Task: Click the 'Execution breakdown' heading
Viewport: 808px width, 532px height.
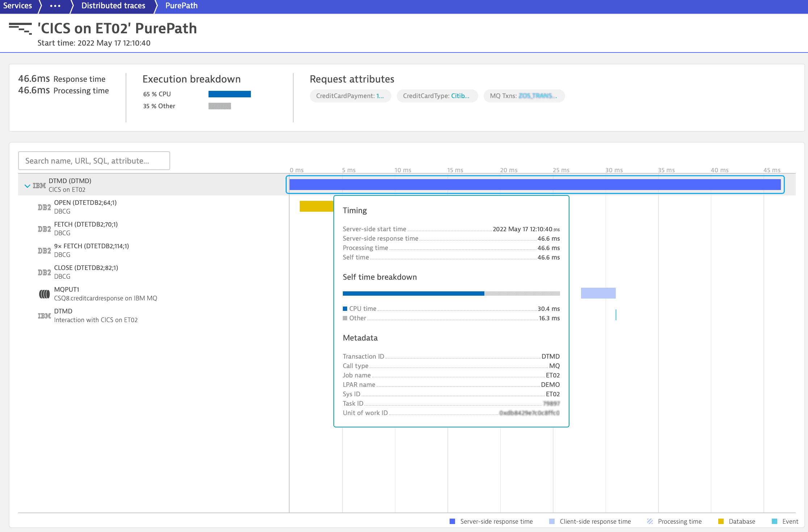Action: 192,79
